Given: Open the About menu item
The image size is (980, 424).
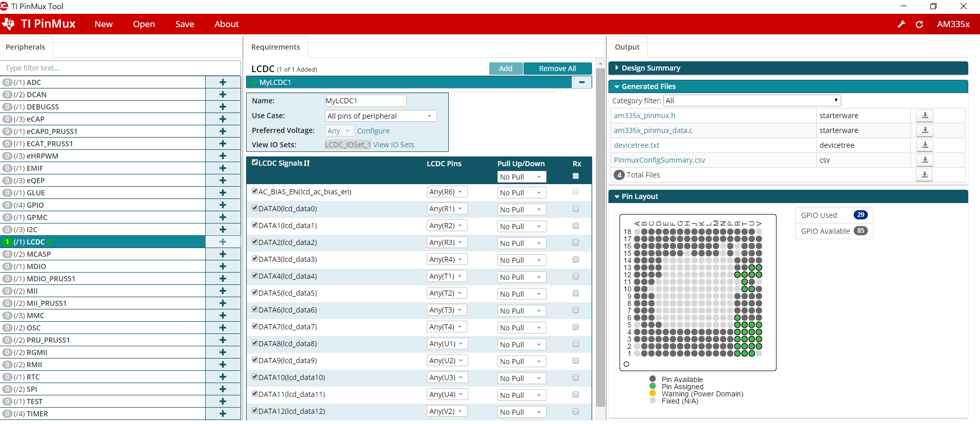Looking at the screenshot, I should [226, 24].
